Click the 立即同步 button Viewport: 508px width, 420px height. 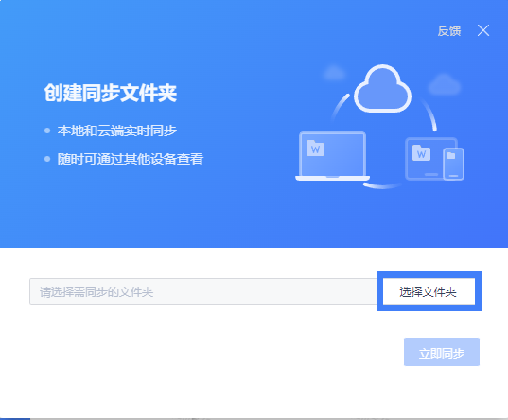[x=442, y=352]
